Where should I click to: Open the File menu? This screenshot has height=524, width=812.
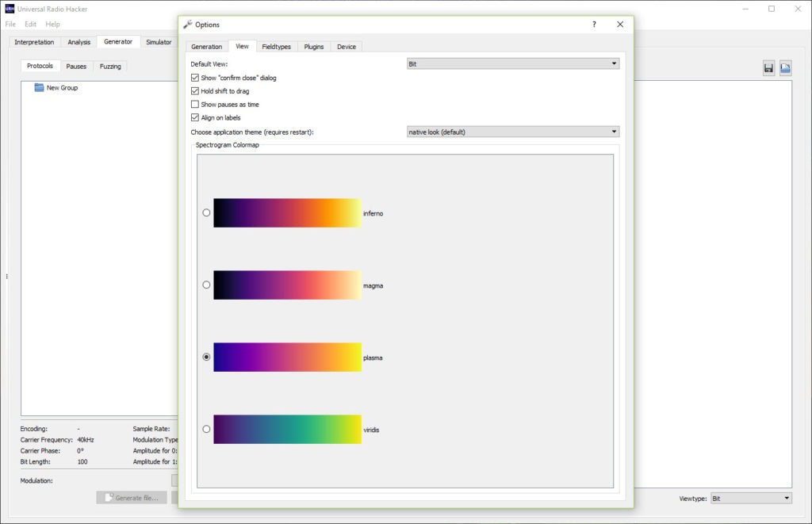[10, 24]
